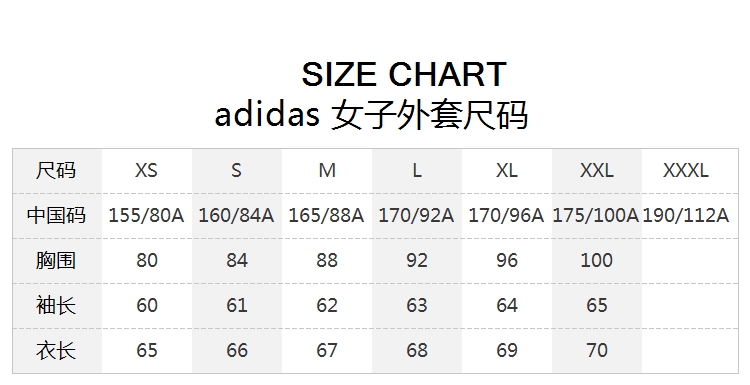Viewport: 750px width, 385px height.
Task: Click the 袖长 row label
Action: click(56, 305)
